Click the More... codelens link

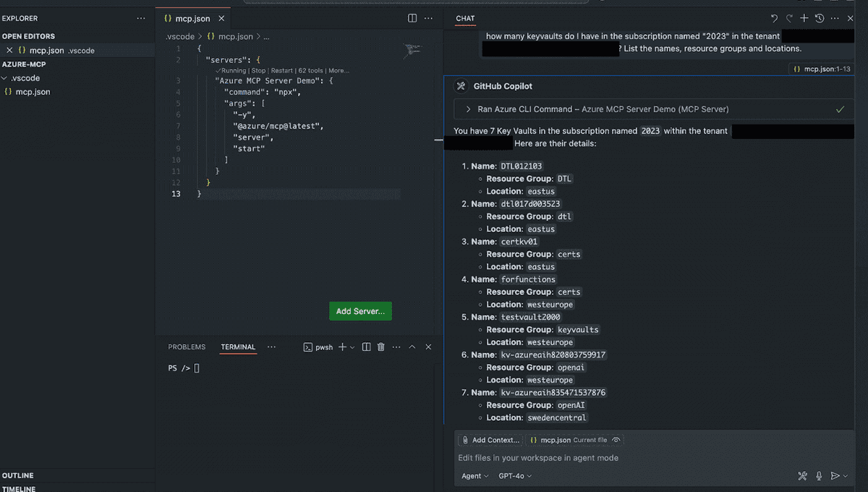coord(339,71)
